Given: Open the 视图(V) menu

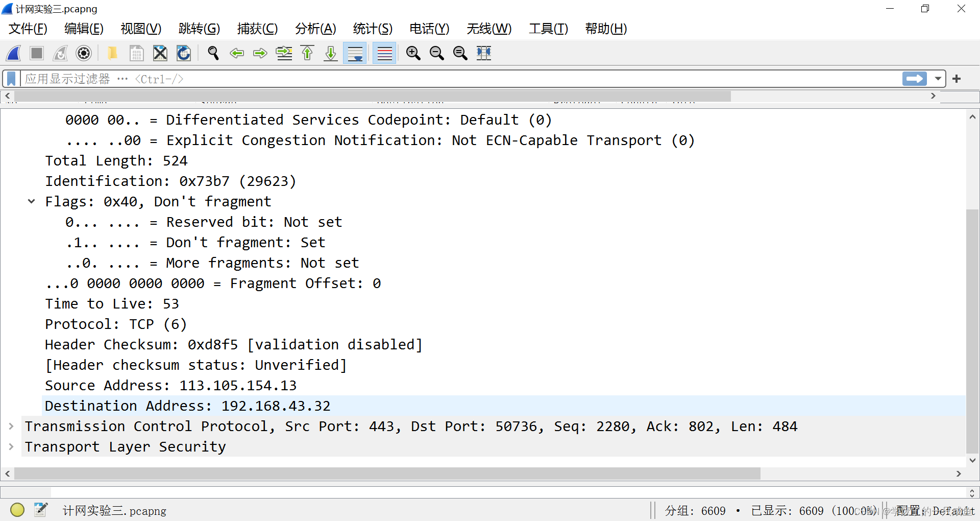Looking at the screenshot, I should [141, 29].
